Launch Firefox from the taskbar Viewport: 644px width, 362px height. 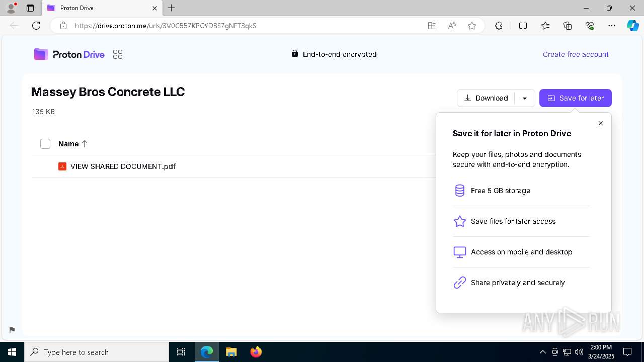256,352
